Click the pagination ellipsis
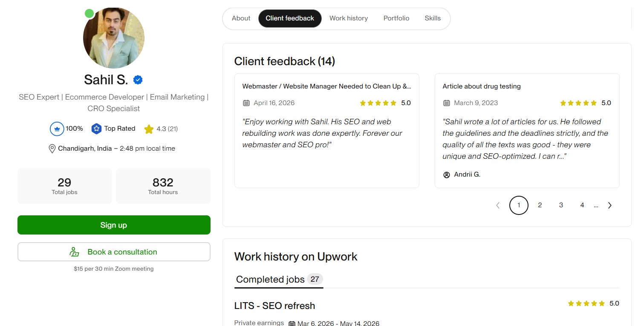The image size is (644, 326). pyautogui.click(x=596, y=206)
